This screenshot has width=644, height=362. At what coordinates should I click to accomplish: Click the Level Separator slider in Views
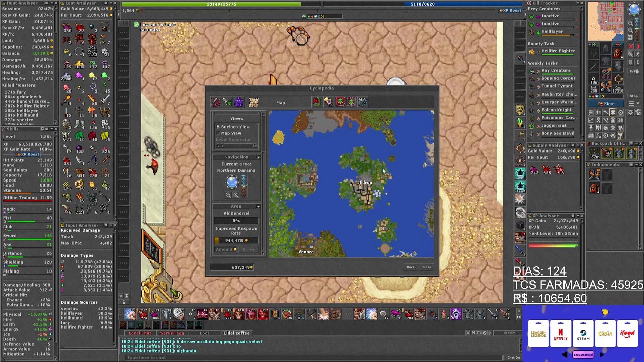[236, 146]
